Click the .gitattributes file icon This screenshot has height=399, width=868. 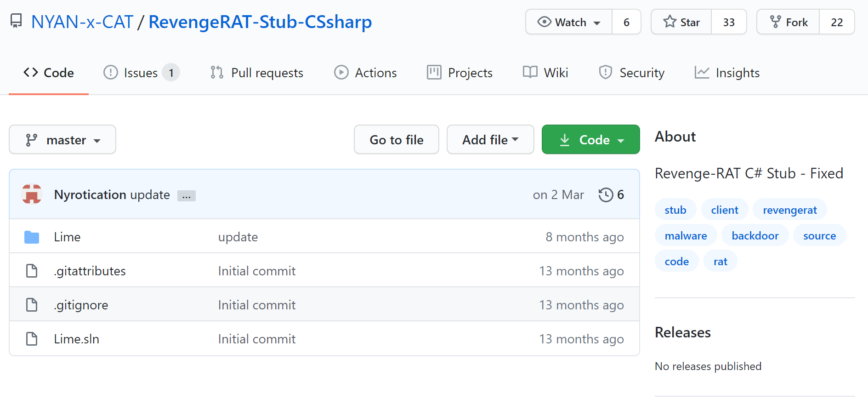click(32, 271)
